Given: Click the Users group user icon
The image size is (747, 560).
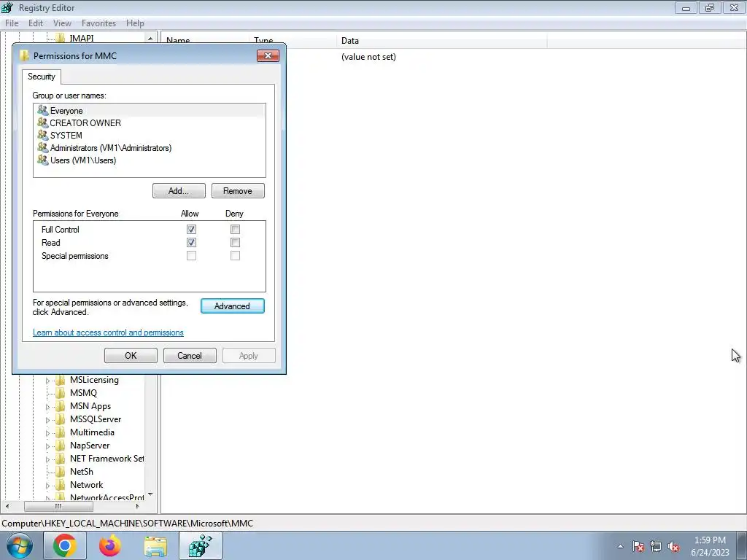Looking at the screenshot, I should (43, 160).
